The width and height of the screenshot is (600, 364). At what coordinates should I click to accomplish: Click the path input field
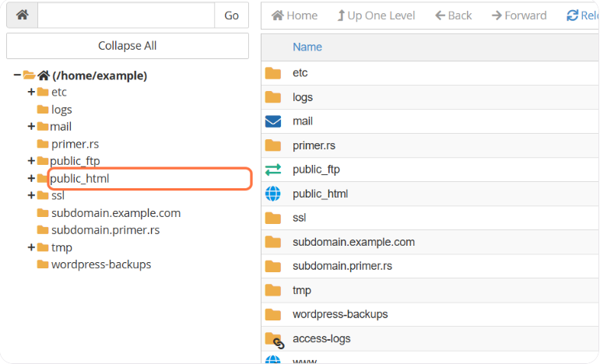pyautogui.click(x=125, y=16)
